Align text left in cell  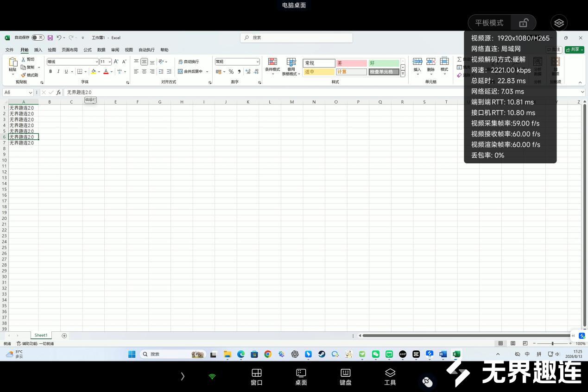coord(136,72)
